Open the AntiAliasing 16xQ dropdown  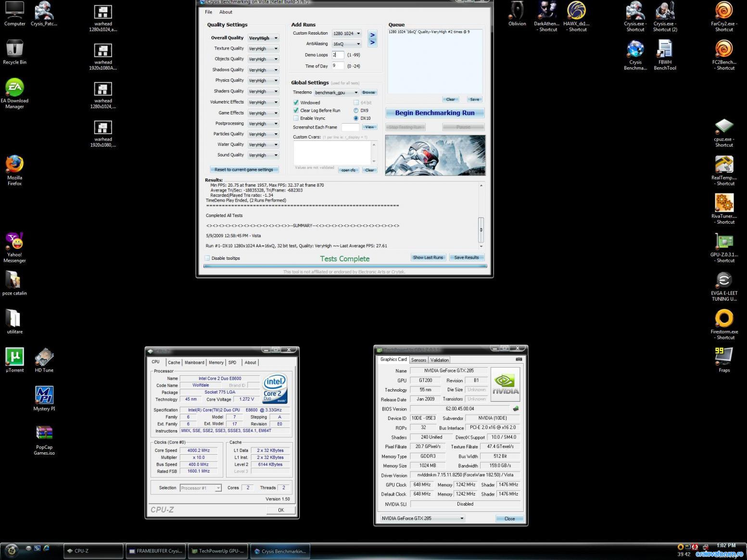pos(346,44)
